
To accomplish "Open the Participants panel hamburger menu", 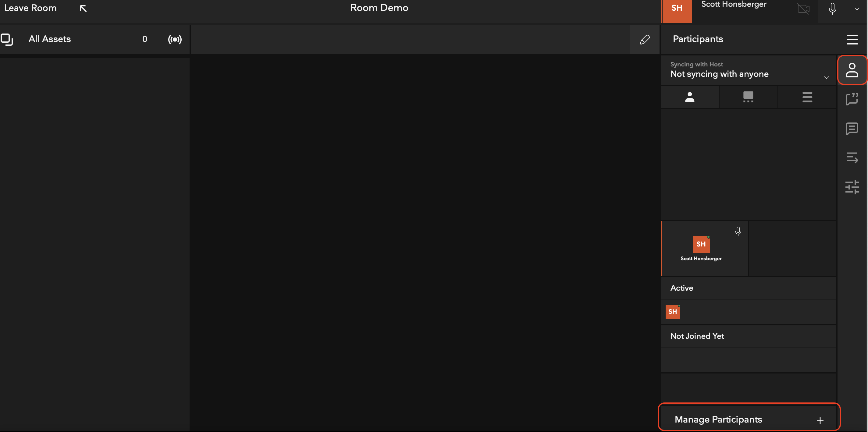I will [x=852, y=39].
